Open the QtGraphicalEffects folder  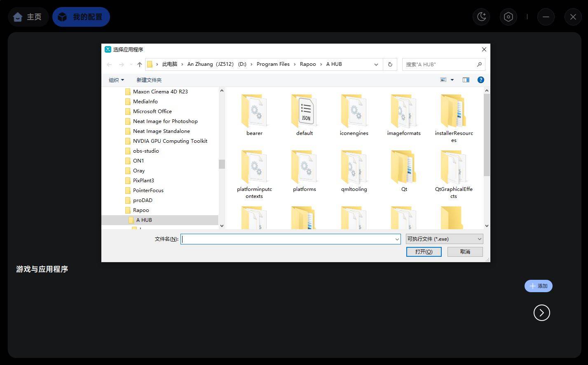(x=454, y=174)
